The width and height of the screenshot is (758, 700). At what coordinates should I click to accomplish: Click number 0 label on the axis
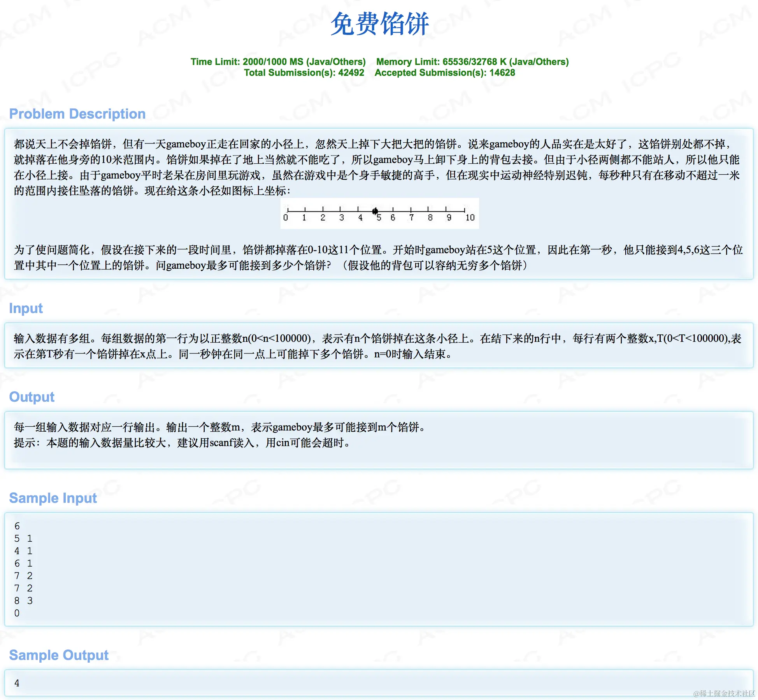(x=286, y=218)
